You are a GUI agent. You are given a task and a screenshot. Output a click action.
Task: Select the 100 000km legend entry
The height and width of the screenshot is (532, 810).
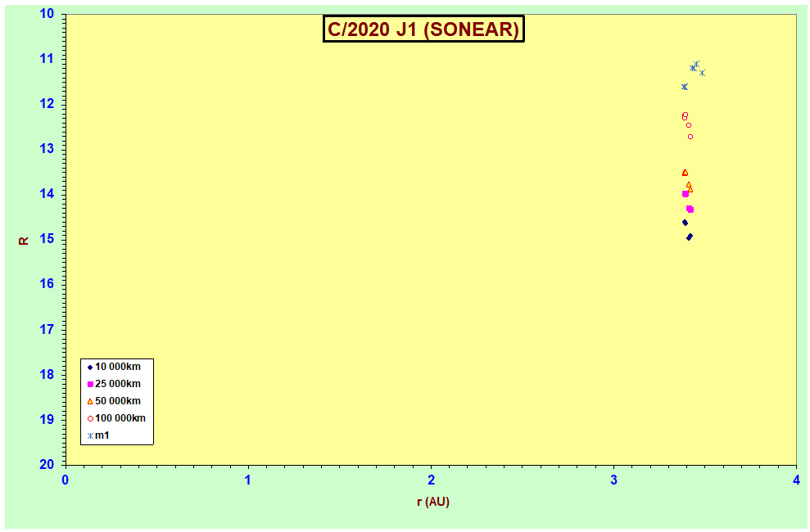(x=116, y=418)
